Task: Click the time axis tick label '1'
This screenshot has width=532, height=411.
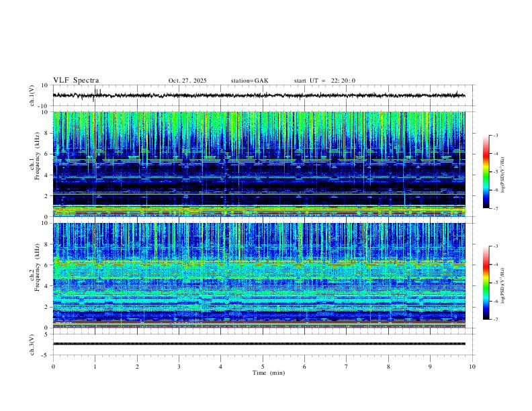Action: pos(95,367)
